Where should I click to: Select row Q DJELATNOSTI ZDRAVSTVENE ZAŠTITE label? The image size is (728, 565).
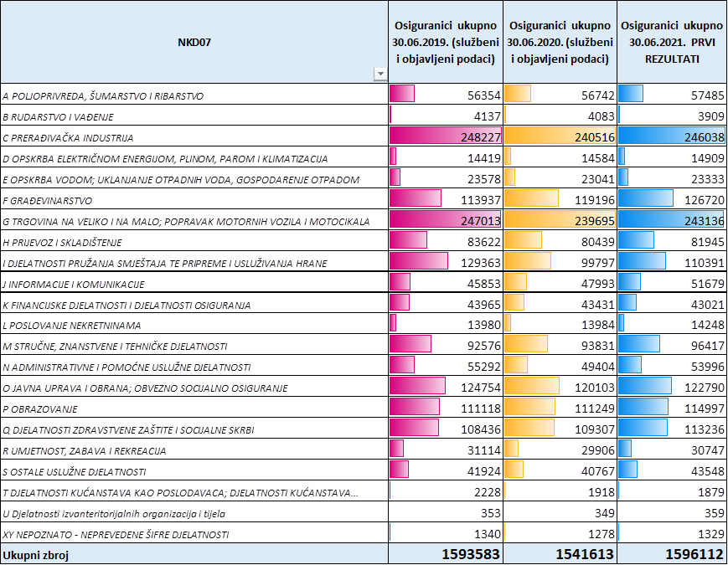pyautogui.click(x=128, y=430)
